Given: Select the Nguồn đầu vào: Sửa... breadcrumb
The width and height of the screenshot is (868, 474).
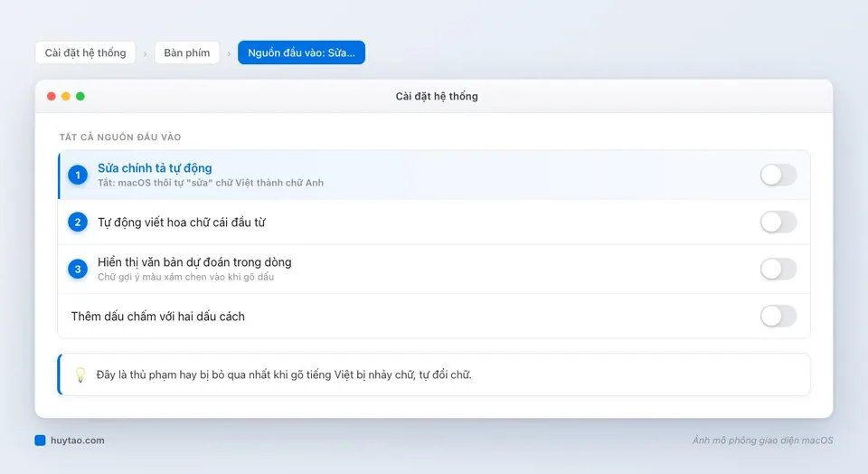Looking at the screenshot, I should 301,52.
